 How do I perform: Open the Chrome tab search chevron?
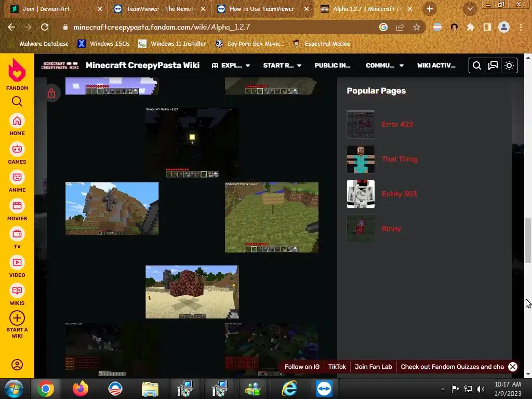pyautogui.click(x=470, y=9)
